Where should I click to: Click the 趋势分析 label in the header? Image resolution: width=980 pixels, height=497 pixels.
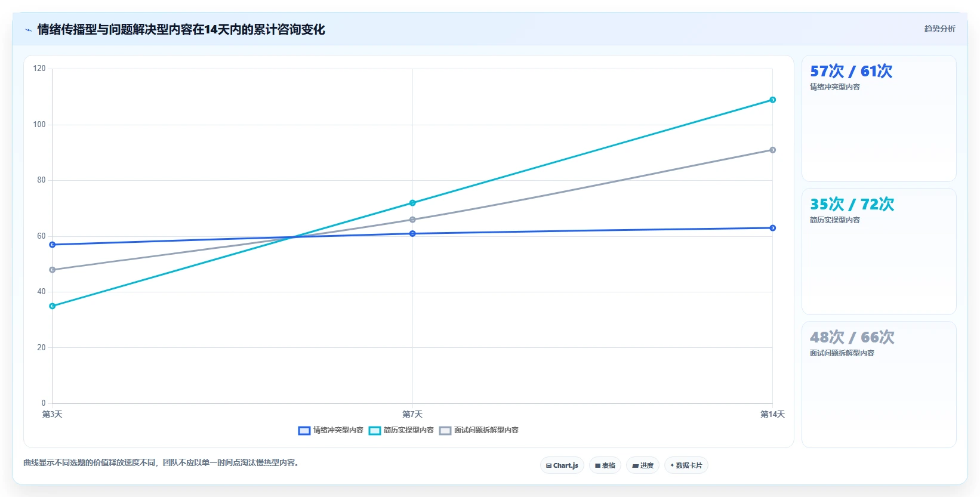tap(939, 29)
